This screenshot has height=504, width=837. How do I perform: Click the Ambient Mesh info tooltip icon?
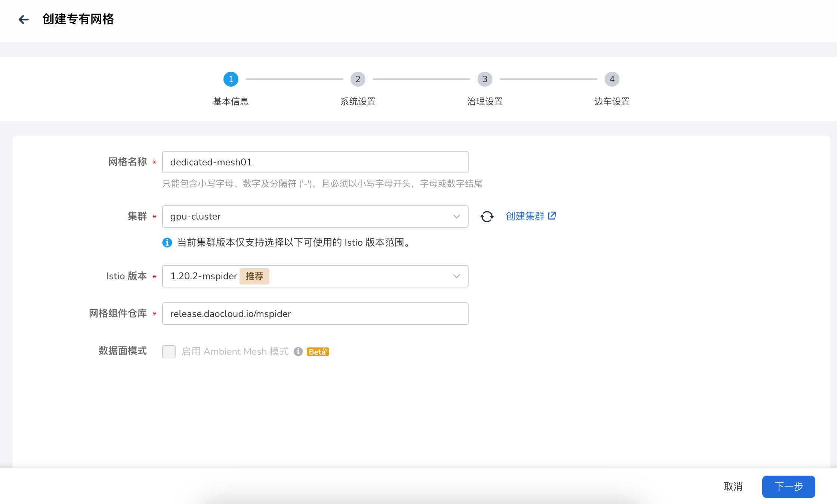pos(298,352)
